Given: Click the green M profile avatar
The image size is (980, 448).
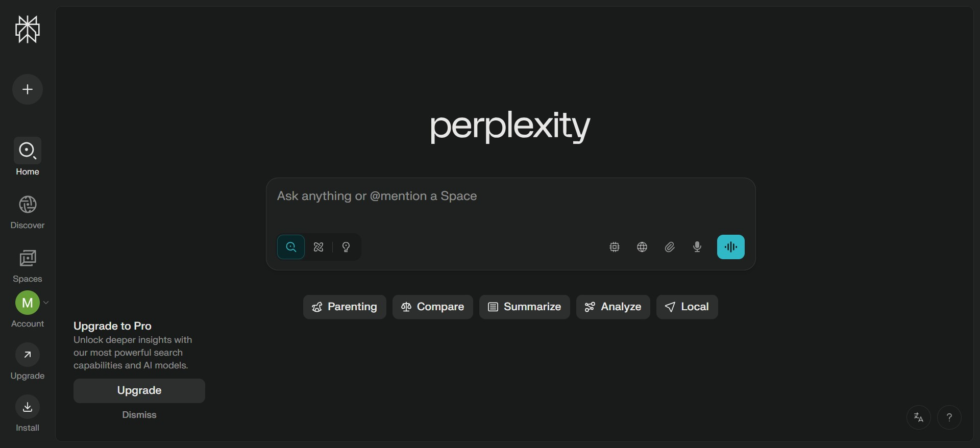Looking at the screenshot, I should (28, 303).
